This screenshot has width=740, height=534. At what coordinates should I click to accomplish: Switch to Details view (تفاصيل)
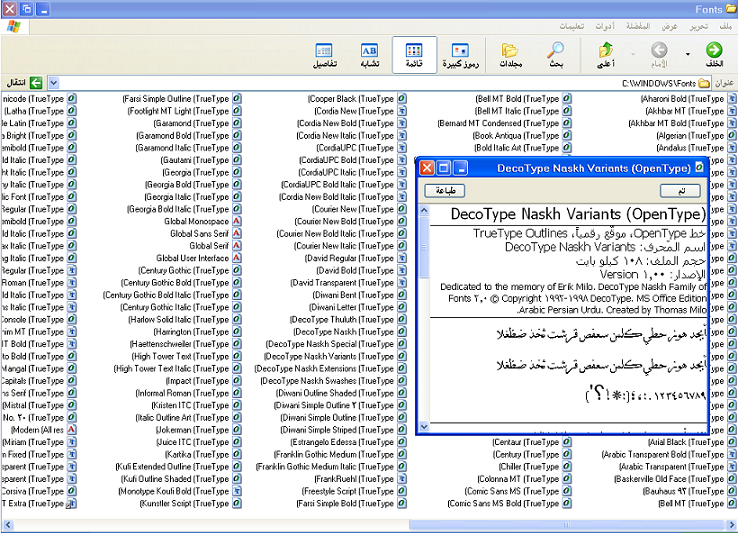(324, 56)
